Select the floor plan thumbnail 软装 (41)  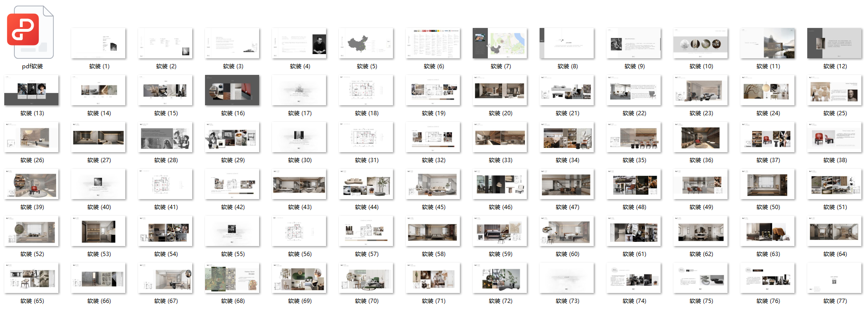click(x=165, y=184)
